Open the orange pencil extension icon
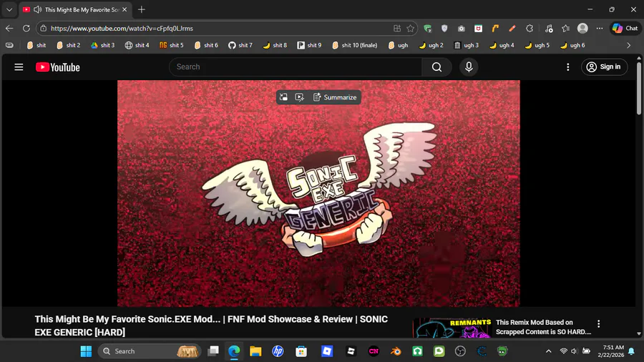The height and width of the screenshot is (362, 644). [512, 29]
